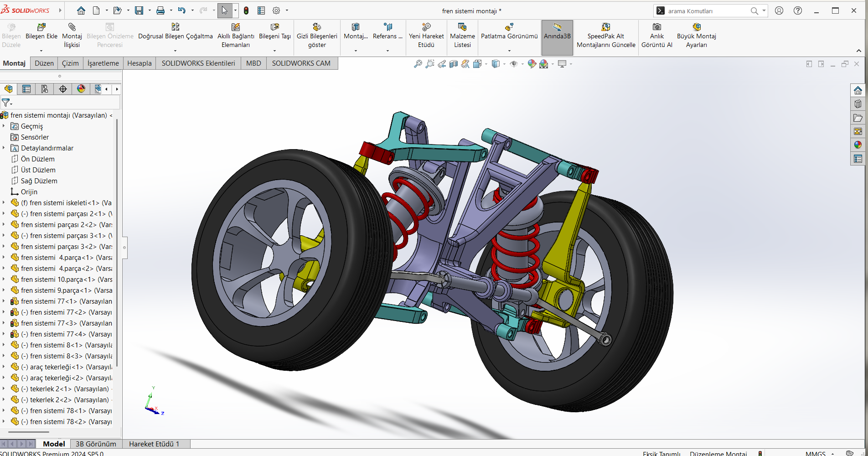Toggle the Anında3B button

pyautogui.click(x=557, y=37)
